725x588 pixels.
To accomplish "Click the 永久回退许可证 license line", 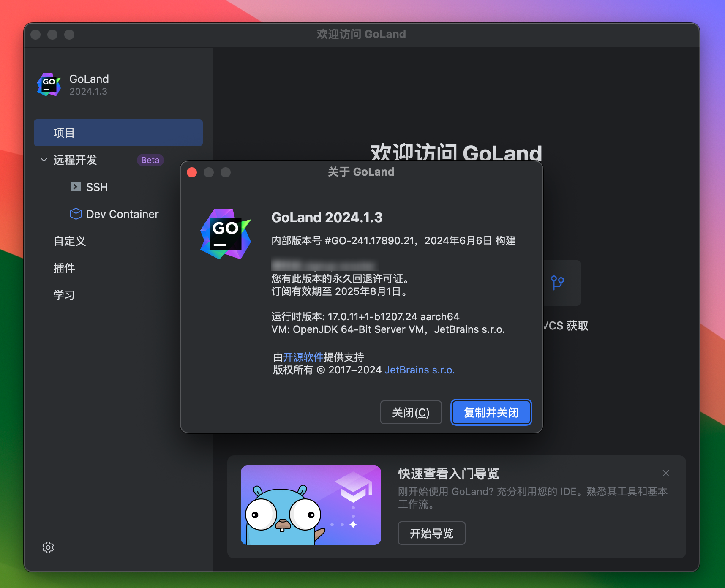I will tap(340, 278).
